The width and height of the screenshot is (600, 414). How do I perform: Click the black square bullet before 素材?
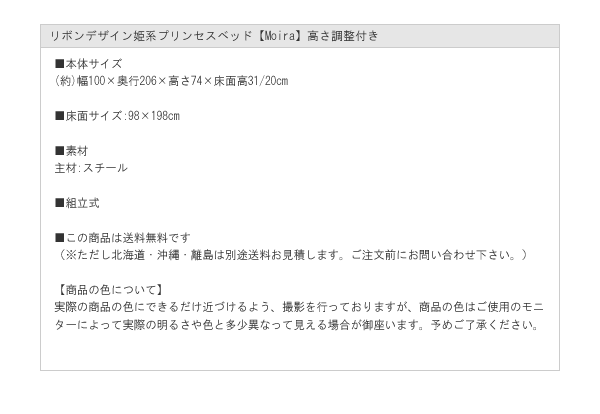pyautogui.click(x=59, y=151)
